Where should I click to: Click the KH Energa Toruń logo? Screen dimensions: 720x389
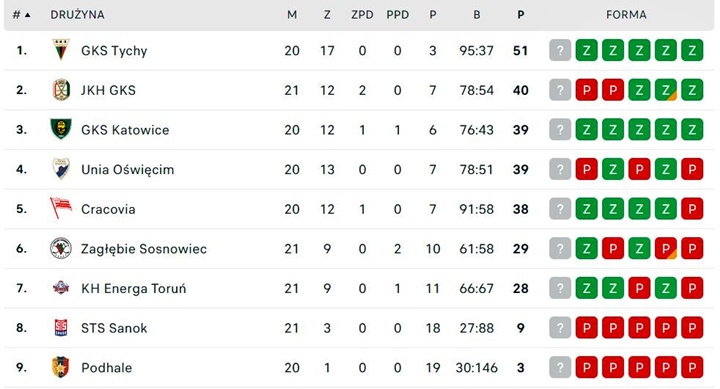pyautogui.click(x=61, y=288)
